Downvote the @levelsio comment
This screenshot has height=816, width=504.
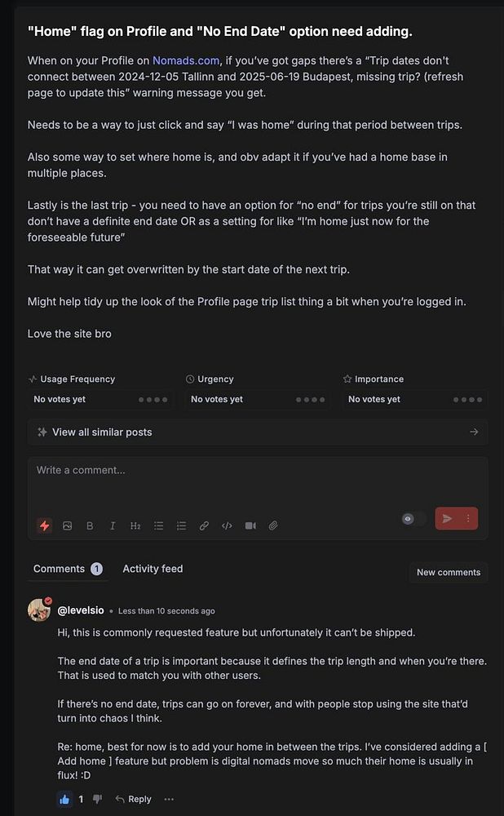click(97, 799)
